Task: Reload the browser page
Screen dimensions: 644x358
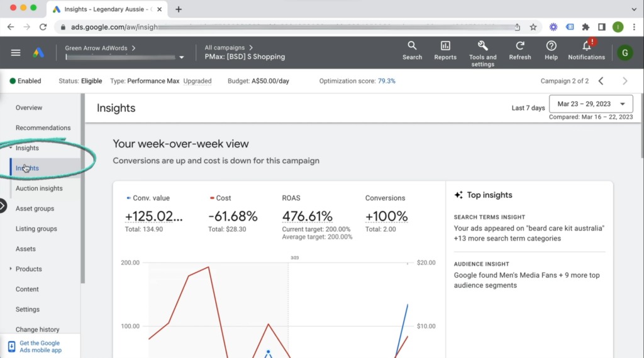Action: [43, 27]
